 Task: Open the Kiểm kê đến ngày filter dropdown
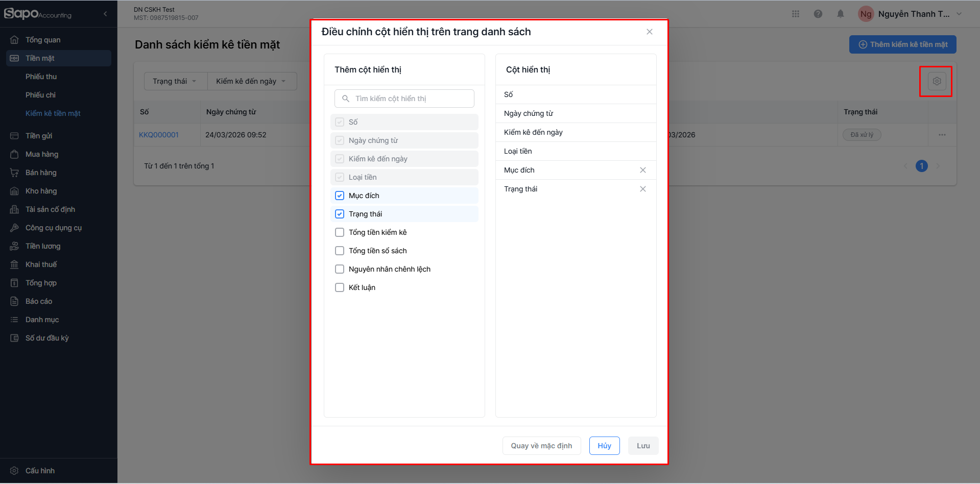pos(252,81)
